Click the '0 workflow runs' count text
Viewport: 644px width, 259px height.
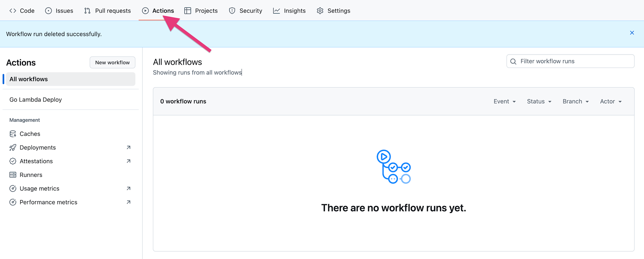(x=183, y=101)
